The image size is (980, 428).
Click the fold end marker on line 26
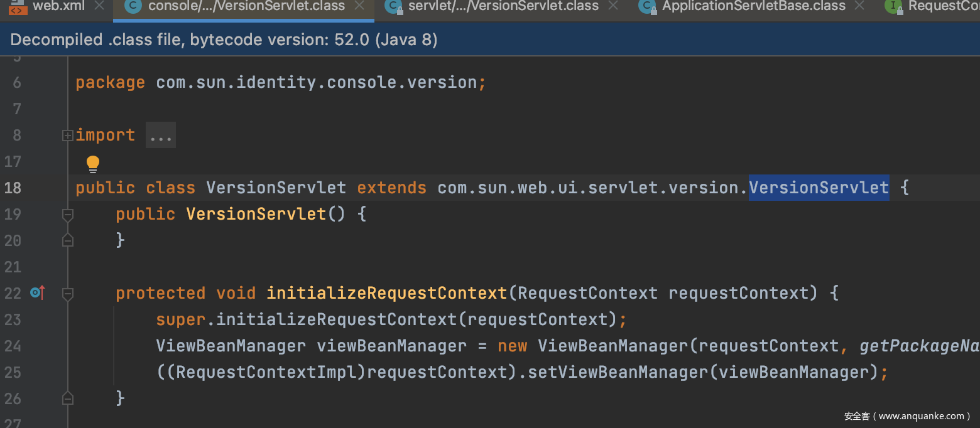pos(68,398)
